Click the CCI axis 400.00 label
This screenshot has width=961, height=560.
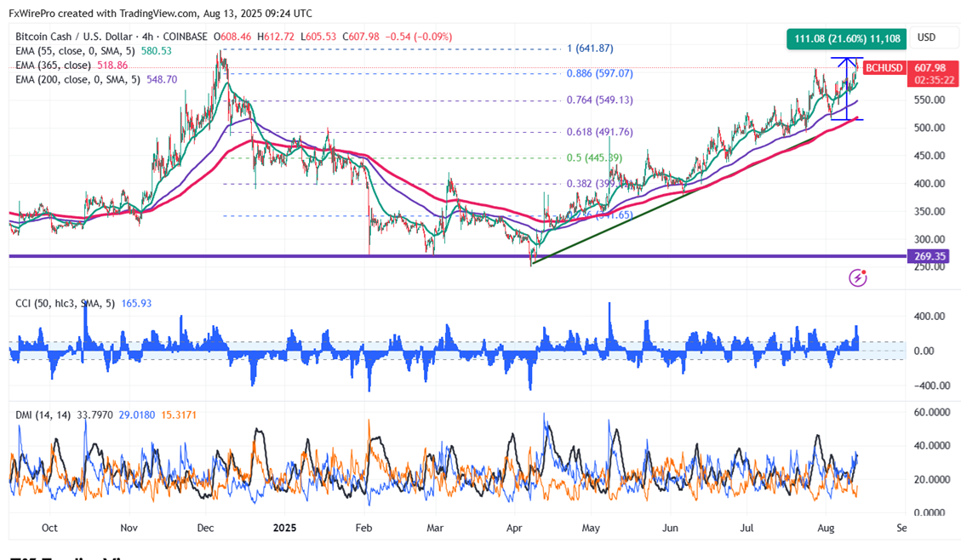tap(930, 316)
